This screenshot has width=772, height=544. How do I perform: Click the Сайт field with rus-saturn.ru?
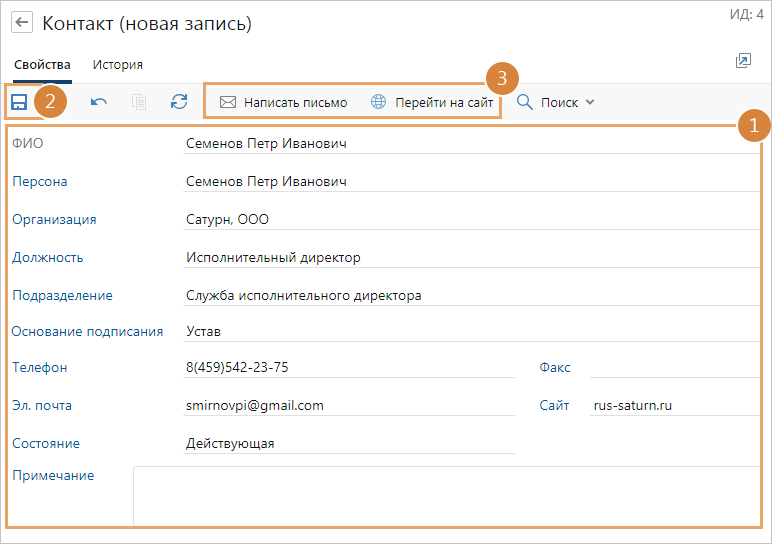click(674, 405)
